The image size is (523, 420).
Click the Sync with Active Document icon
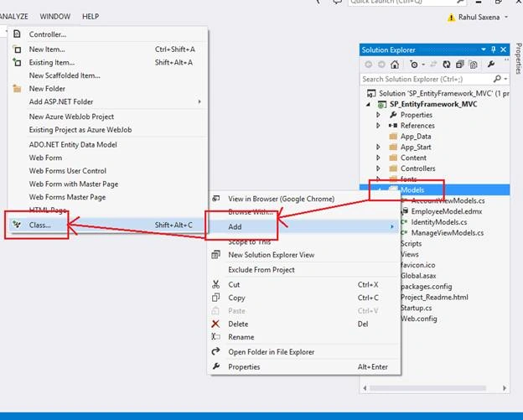[x=433, y=65]
